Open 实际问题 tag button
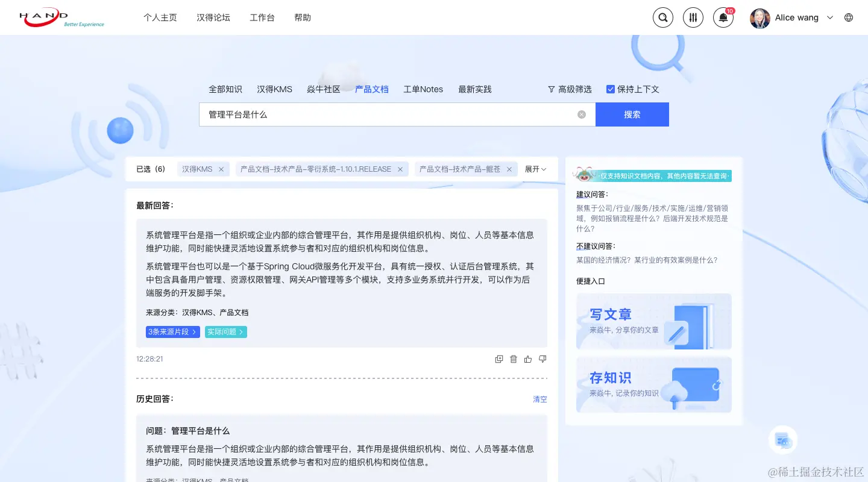This screenshot has width=868, height=482. (226, 332)
